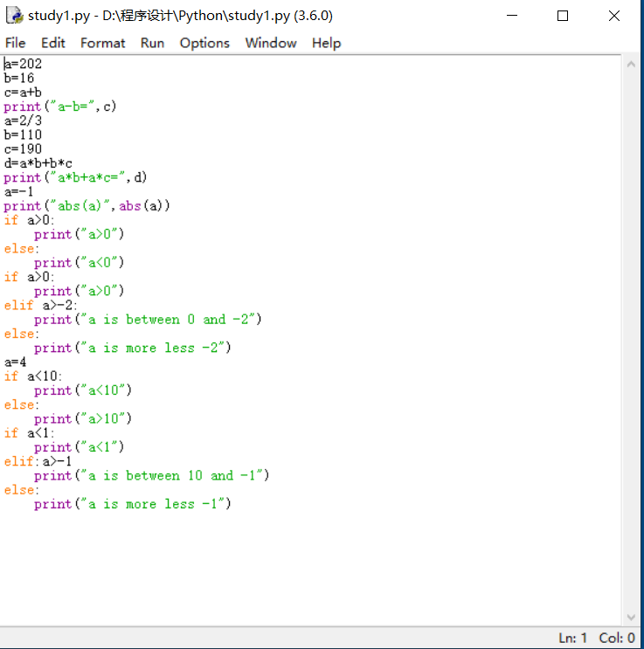Click the line b=110

[x=24, y=135]
